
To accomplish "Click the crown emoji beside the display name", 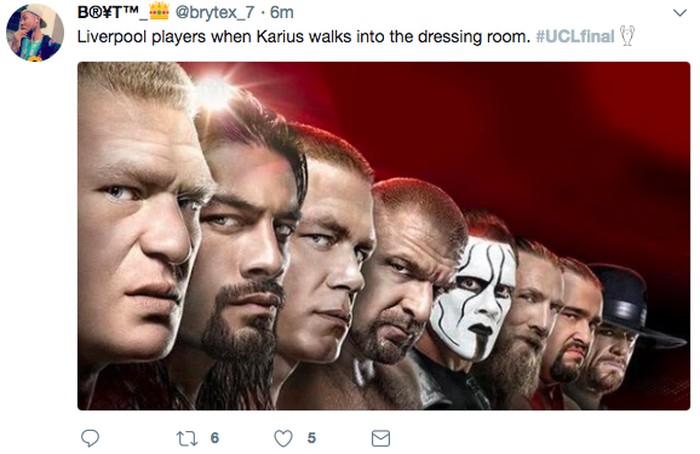I will (159, 12).
